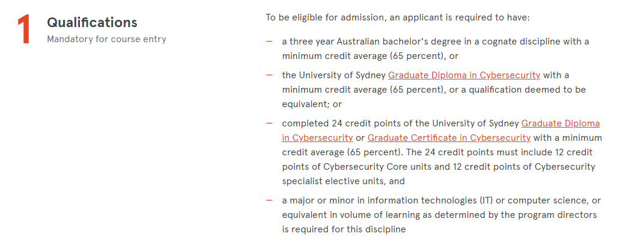Click the text "specialist elective units, and"
The image size is (644, 245).
pyautogui.click(x=344, y=181)
